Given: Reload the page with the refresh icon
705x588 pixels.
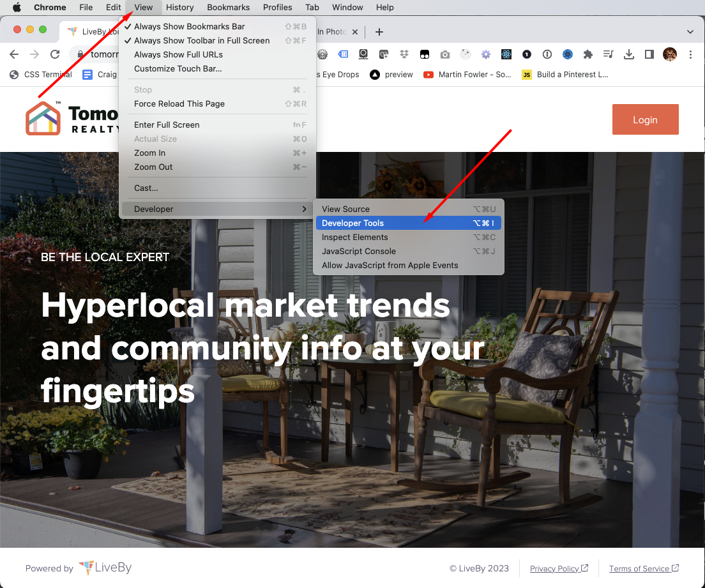Looking at the screenshot, I should [x=55, y=54].
